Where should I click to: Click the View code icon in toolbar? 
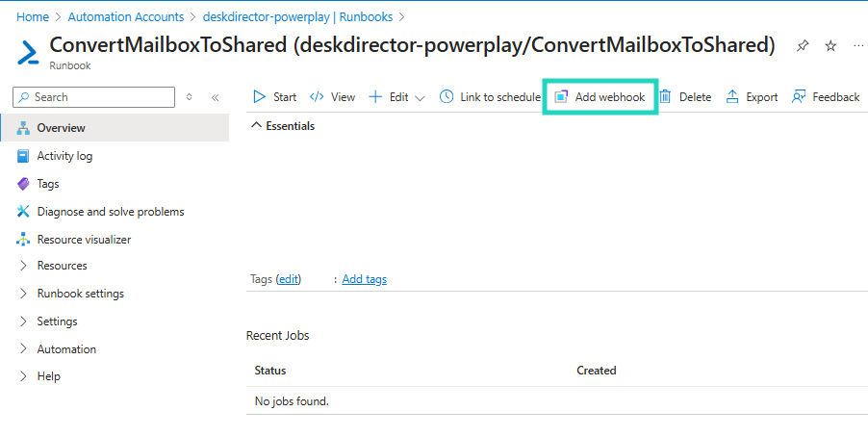click(x=317, y=97)
